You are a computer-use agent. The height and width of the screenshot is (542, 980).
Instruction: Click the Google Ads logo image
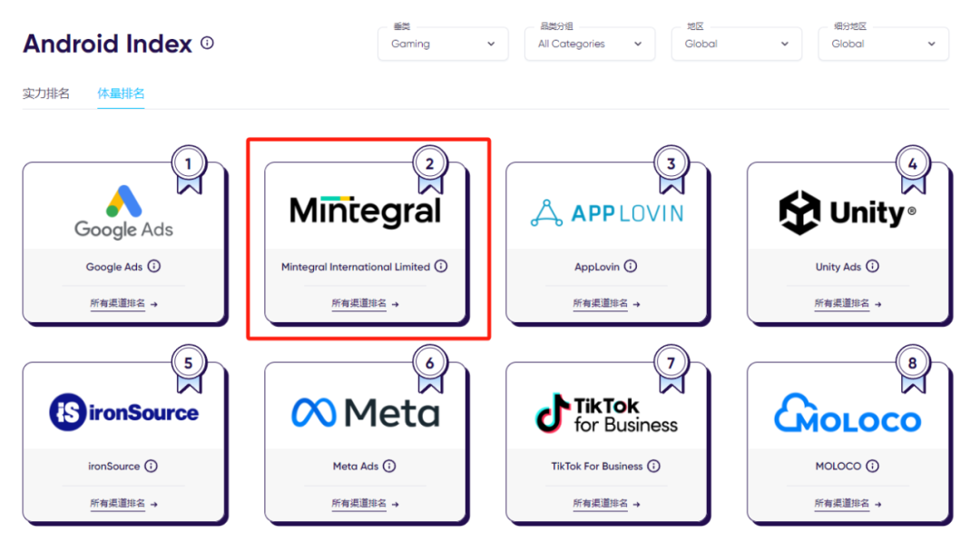[123, 212]
